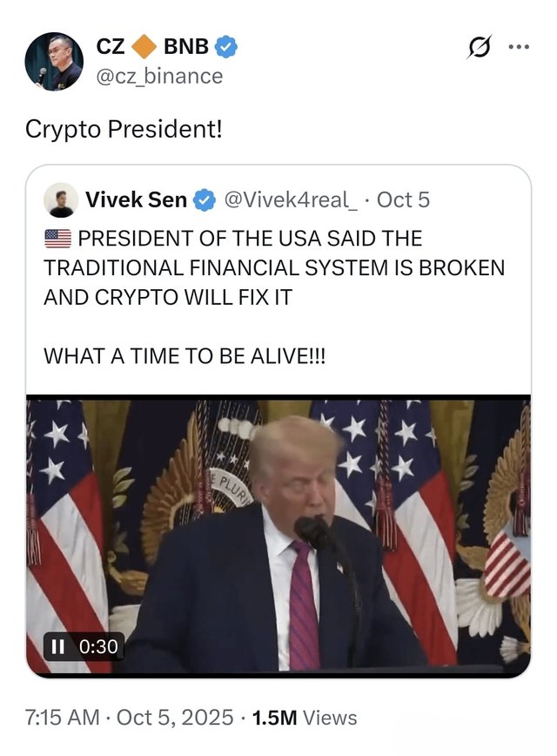
Task: Open the Trump video thumbnail
Action: coord(278,537)
